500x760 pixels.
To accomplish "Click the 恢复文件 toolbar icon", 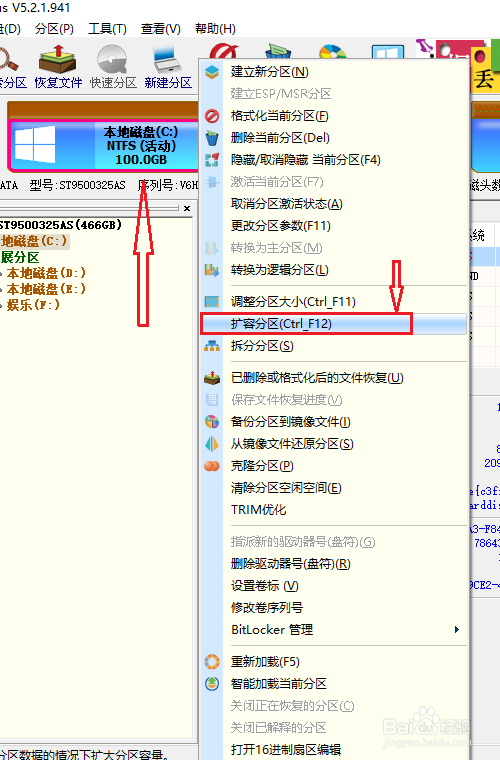I will point(58,67).
